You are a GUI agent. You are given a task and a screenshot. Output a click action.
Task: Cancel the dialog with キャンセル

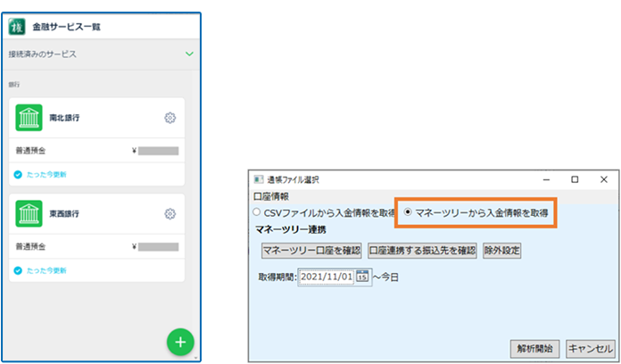pos(591,349)
